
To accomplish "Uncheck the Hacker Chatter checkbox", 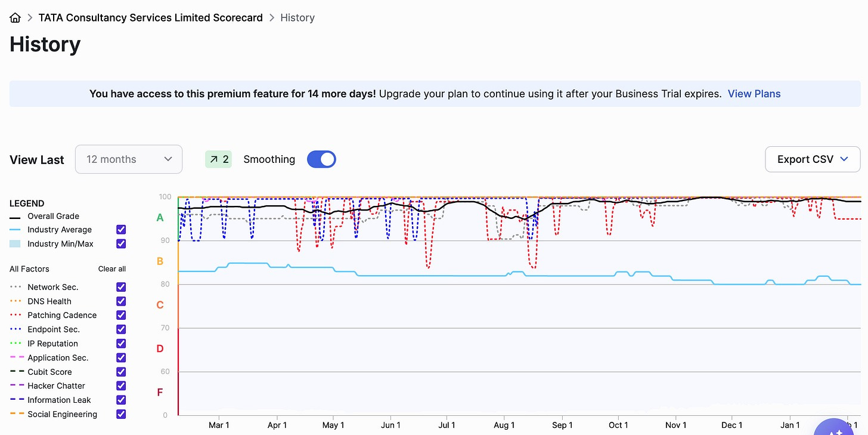I will point(121,386).
